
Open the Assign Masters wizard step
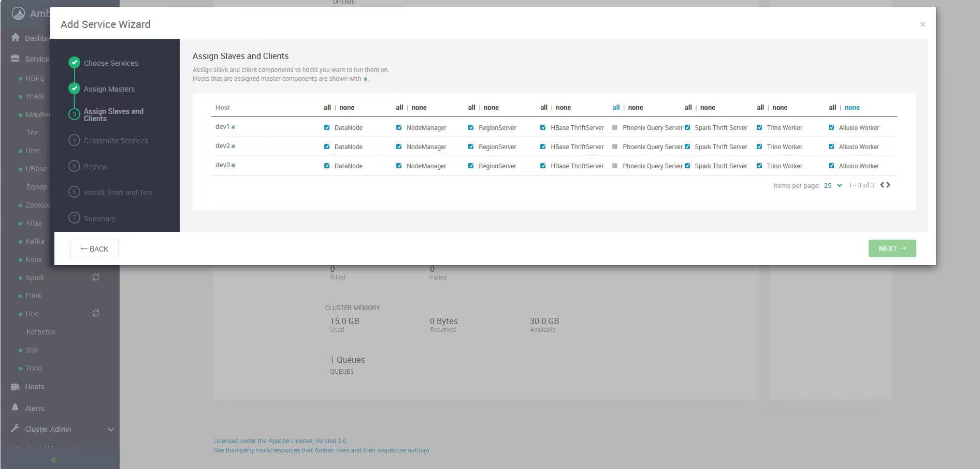click(x=109, y=89)
